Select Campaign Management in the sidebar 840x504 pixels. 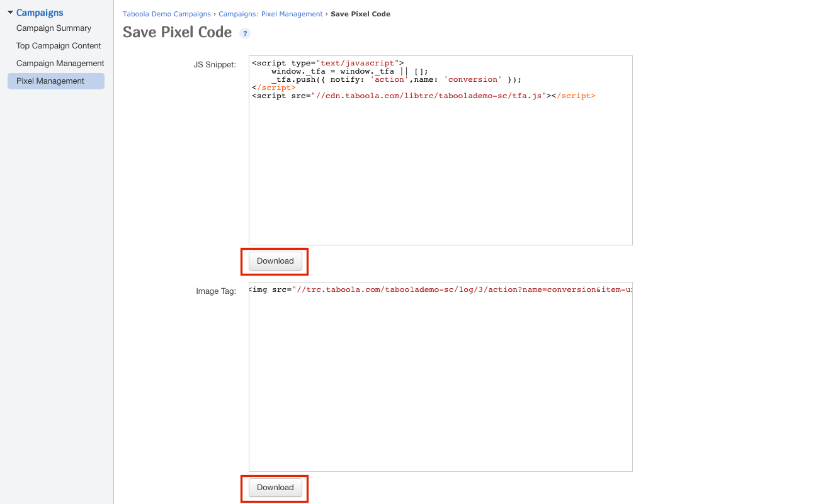60,64
